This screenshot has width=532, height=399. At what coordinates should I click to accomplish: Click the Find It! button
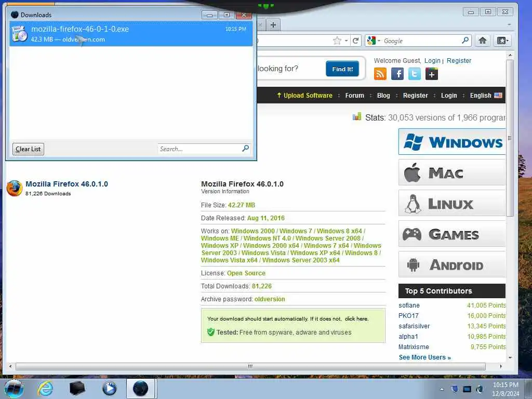point(342,69)
